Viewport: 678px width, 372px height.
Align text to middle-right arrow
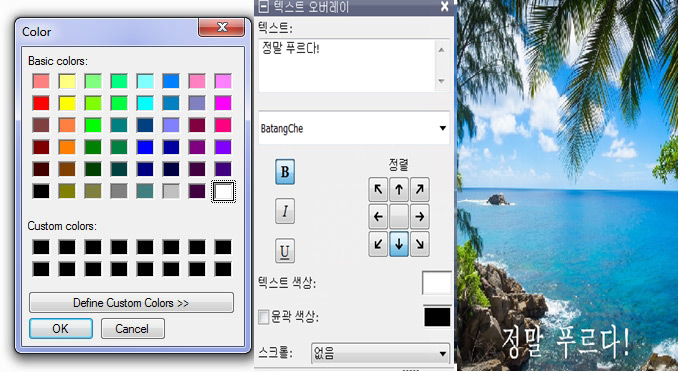coord(419,217)
